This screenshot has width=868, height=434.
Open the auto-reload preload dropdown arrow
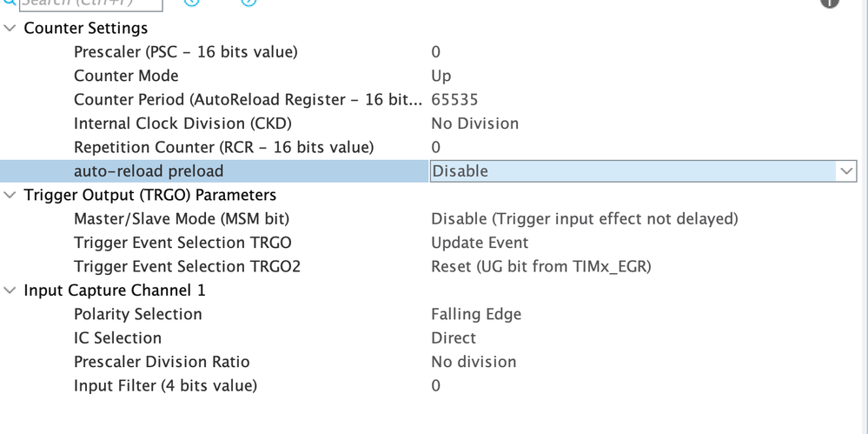pos(846,171)
